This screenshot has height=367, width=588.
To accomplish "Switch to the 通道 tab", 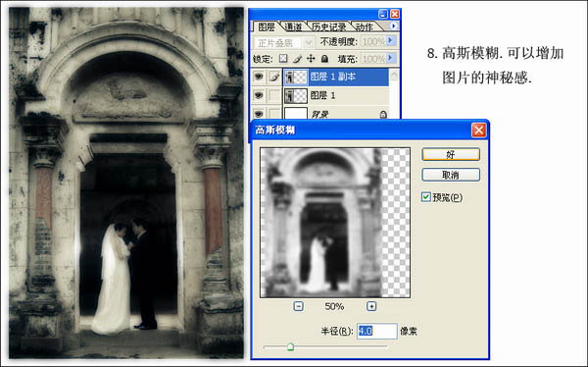I will (293, 26).
